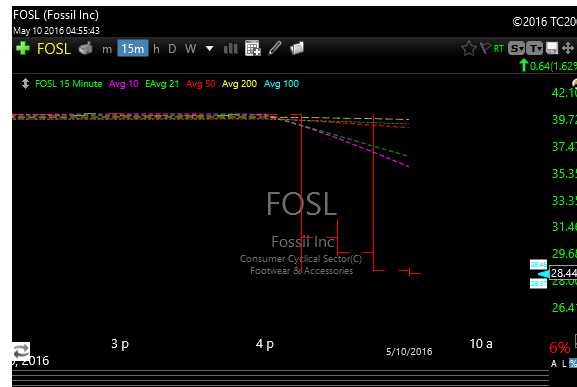Toggle the L log scale option
This screenshot has height=387, width=577.
(x=564, y=364)
